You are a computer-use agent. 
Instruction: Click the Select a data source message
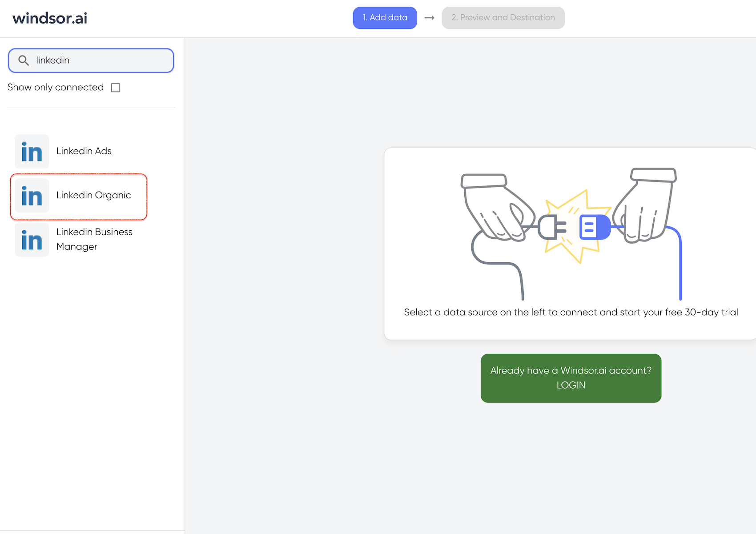click(x=571, y=312)
